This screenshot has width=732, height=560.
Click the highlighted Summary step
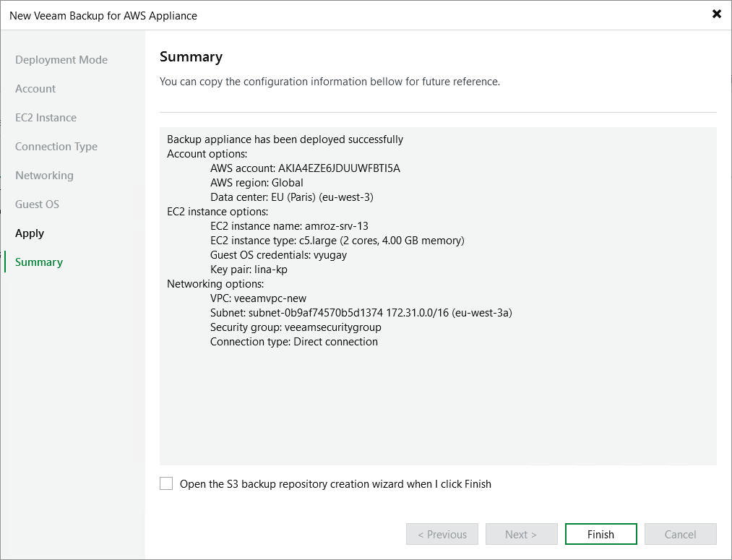(38, 262)
